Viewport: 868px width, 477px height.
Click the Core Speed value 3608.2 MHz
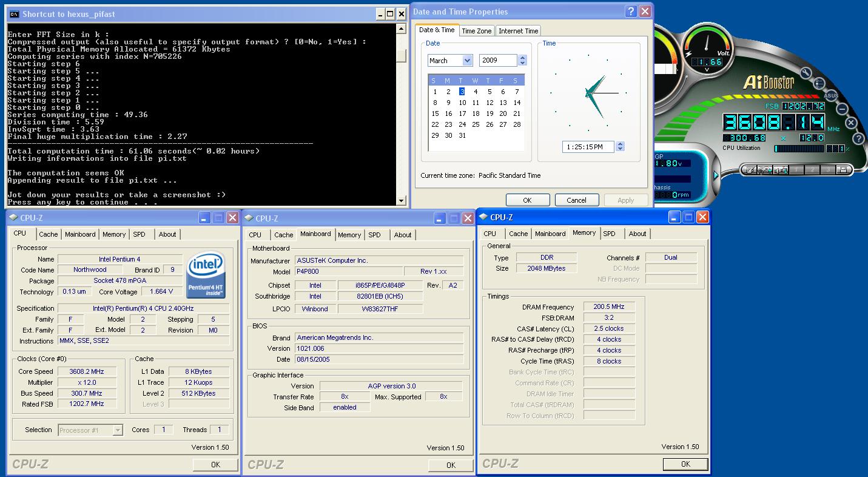pyautogui.click(x=86, y=371)
